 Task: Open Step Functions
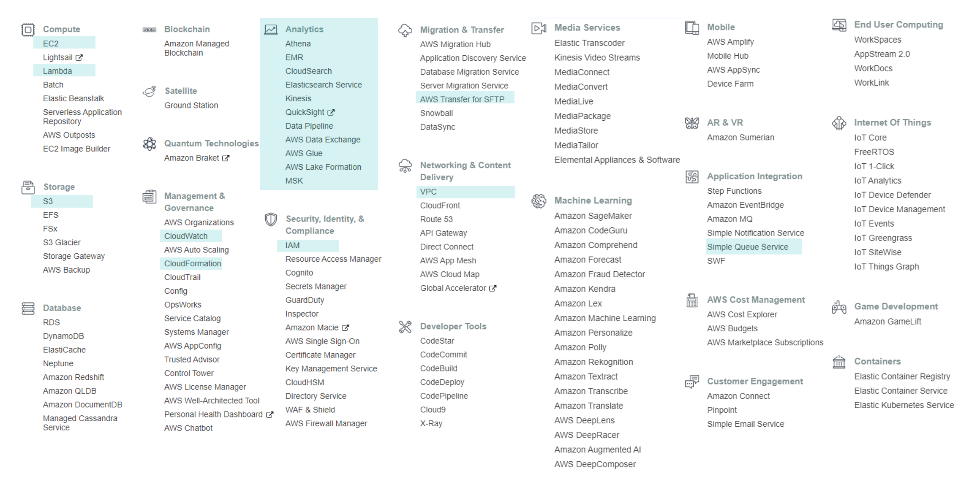coord(734,191)
